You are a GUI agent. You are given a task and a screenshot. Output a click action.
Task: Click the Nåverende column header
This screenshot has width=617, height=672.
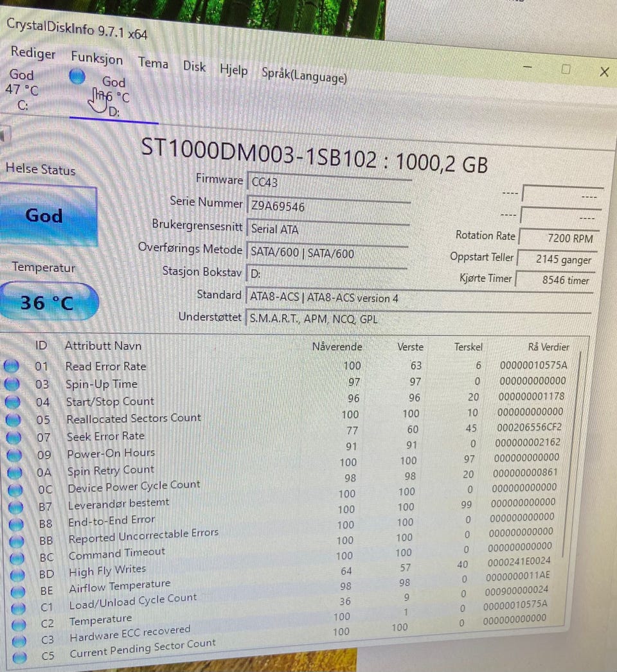pyautogui.click(x=337, y=346)
